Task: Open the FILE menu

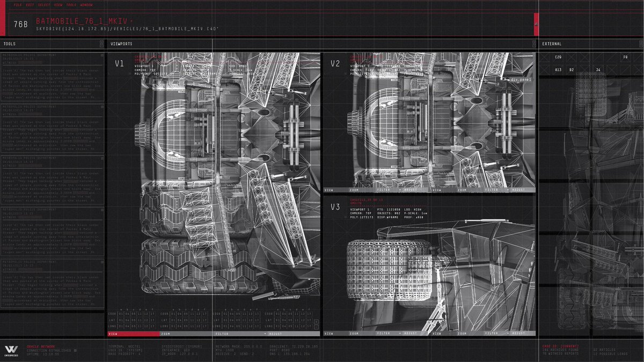Action: [x=18, y=5]
